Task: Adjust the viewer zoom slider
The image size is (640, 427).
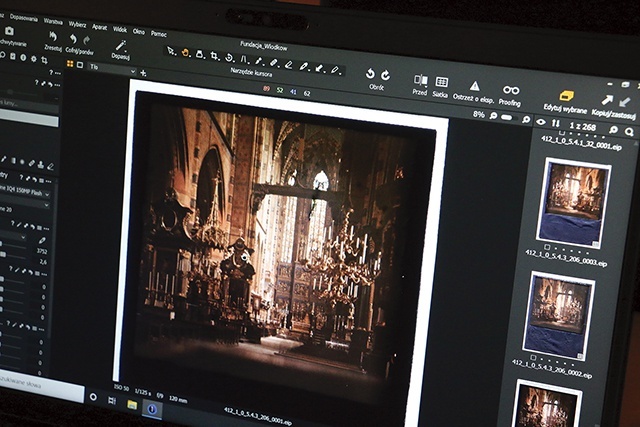Action: [x=508, y=118]
